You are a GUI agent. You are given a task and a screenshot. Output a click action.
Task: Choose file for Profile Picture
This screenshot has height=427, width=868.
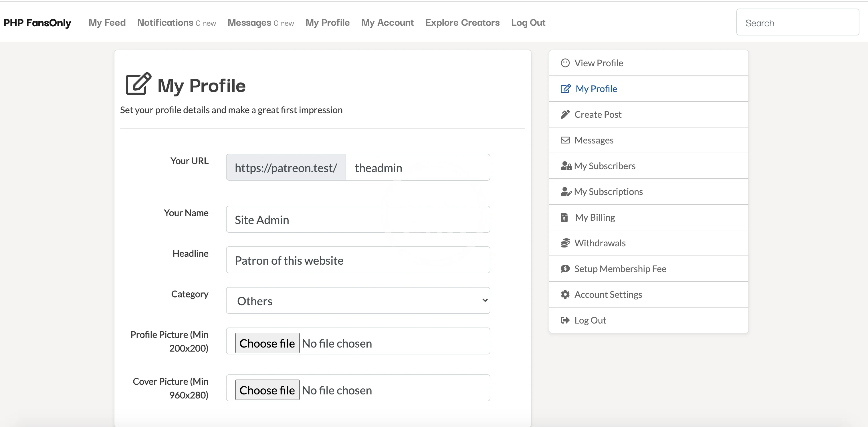tap(267, 343)
